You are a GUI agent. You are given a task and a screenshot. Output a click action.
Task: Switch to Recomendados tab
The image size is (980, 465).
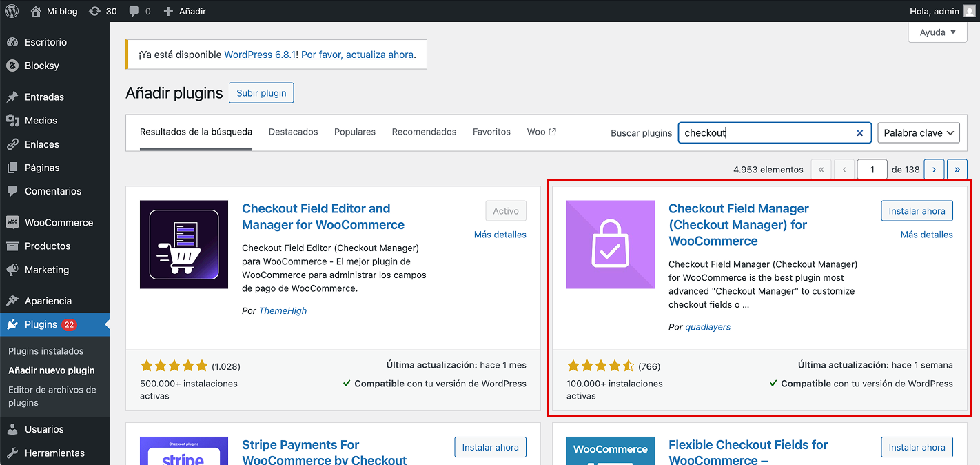pos(424,132)
